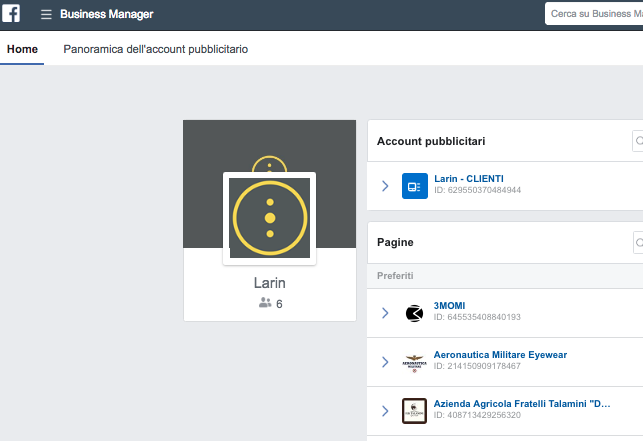The width and height of the screenshot is (643, 441).
Task: Expand the Azienda Agricola Fratelli Talamini row
Action: click(x=386, y=410)
